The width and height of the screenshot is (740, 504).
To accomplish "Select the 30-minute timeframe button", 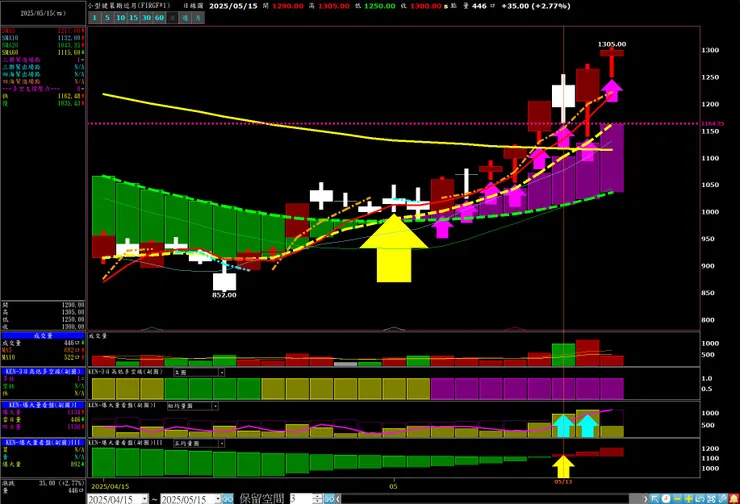I will point(146,18).
